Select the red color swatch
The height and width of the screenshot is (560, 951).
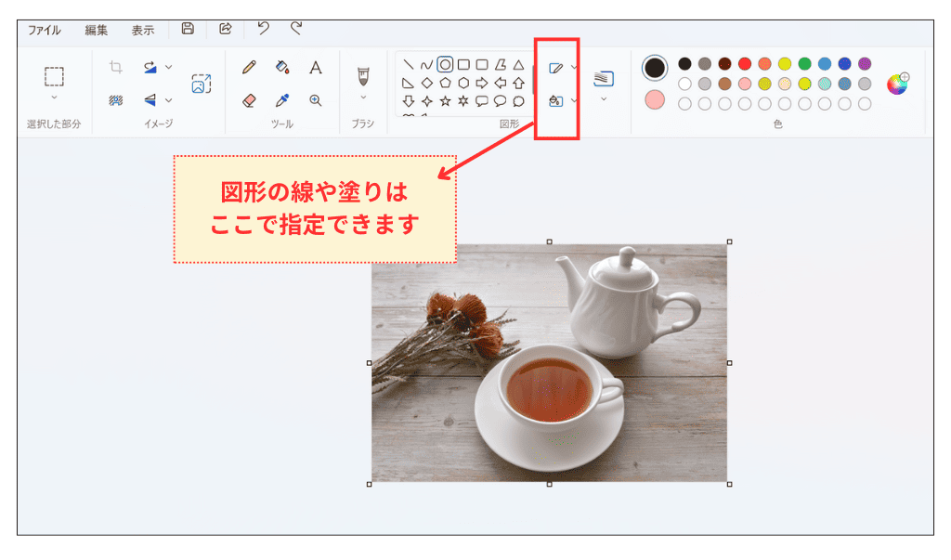tap(744, 62)
